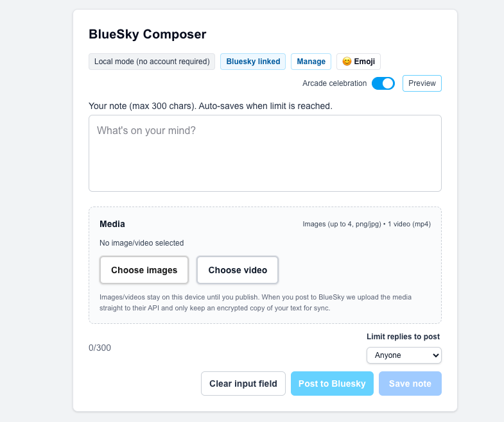The height and width of the screenshot is (422, 504).
Task: Open the Emoji picker
Action: [x=358, y=62]
